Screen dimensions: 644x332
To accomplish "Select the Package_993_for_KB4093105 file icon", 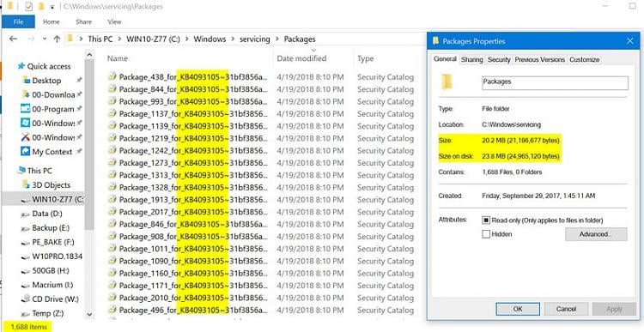I will coord(112,101).
